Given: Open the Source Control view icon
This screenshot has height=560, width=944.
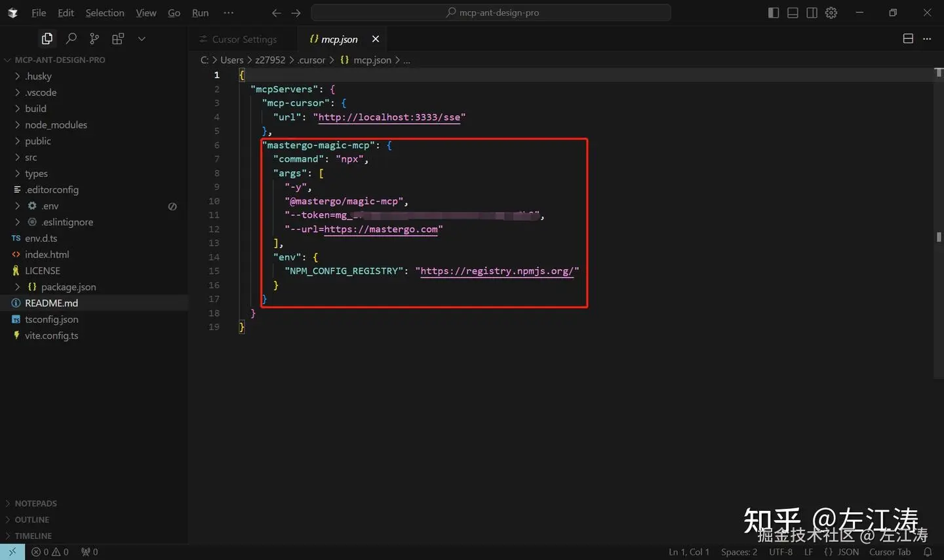Looking at the screenshot, I should [94, 39].
